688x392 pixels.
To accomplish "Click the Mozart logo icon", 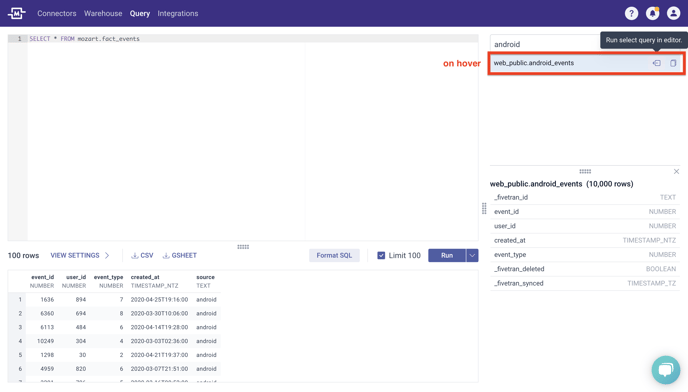I will point(17,14).
